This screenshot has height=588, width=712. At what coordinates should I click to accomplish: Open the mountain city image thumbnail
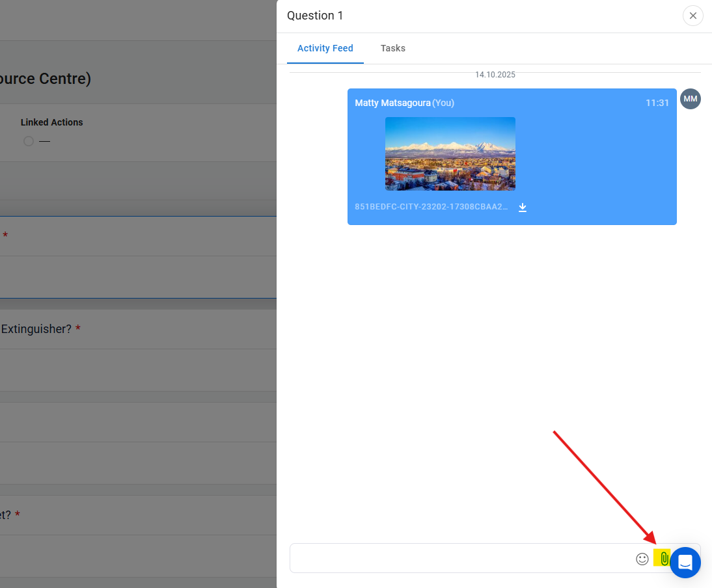tap(450, 154)
